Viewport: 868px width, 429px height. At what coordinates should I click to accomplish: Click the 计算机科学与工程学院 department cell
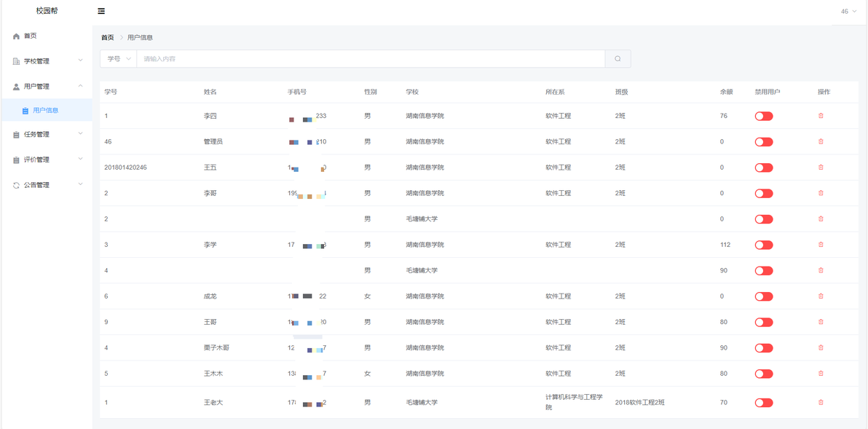pos(574,403)
